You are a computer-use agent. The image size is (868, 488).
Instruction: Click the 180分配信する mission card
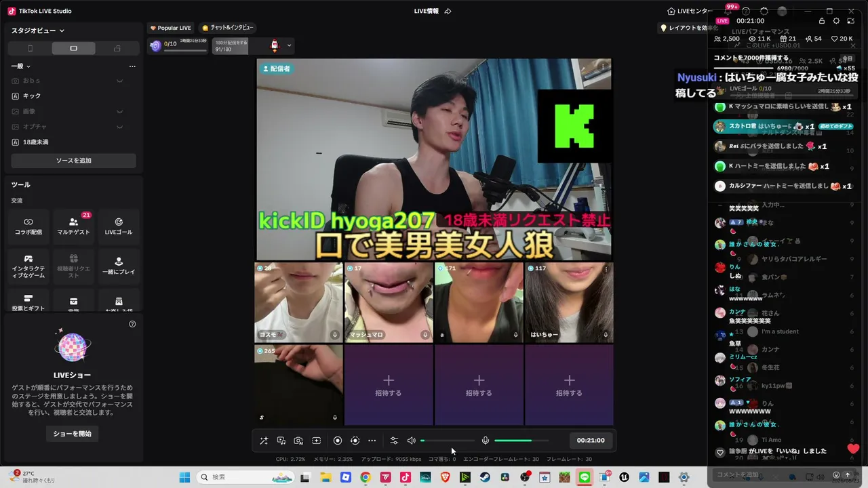230,45
